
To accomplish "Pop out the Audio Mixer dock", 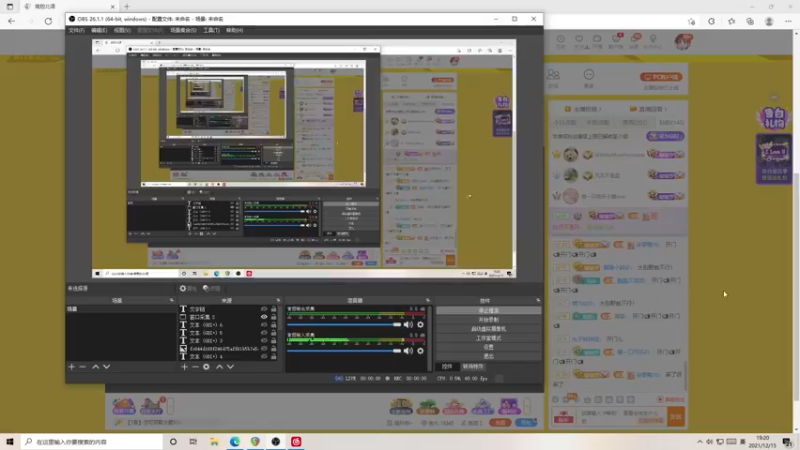I will coord(428,300).
